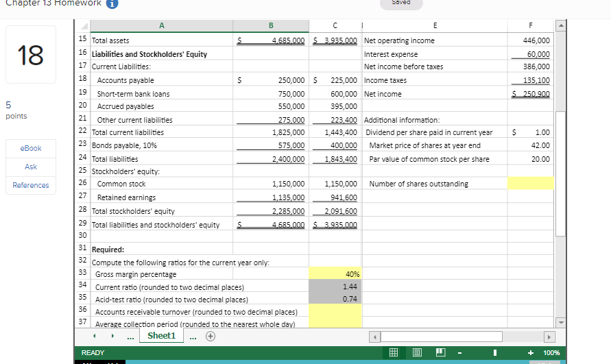Image resolution: width=611 pixels, height=364 pixels.
Task: Click the 'Net operating income' cell
Action: coord(435,40)
